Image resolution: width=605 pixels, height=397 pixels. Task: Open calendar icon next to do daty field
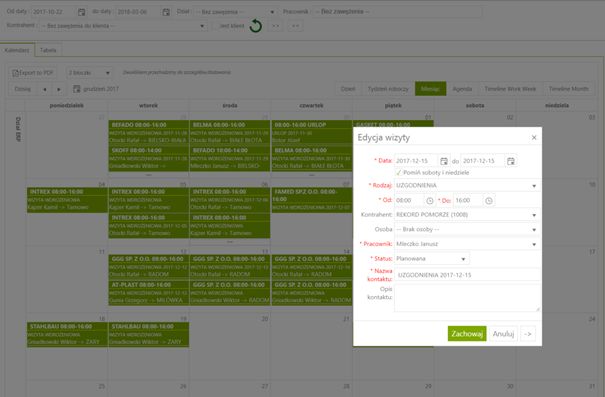[x=166, y=12]
